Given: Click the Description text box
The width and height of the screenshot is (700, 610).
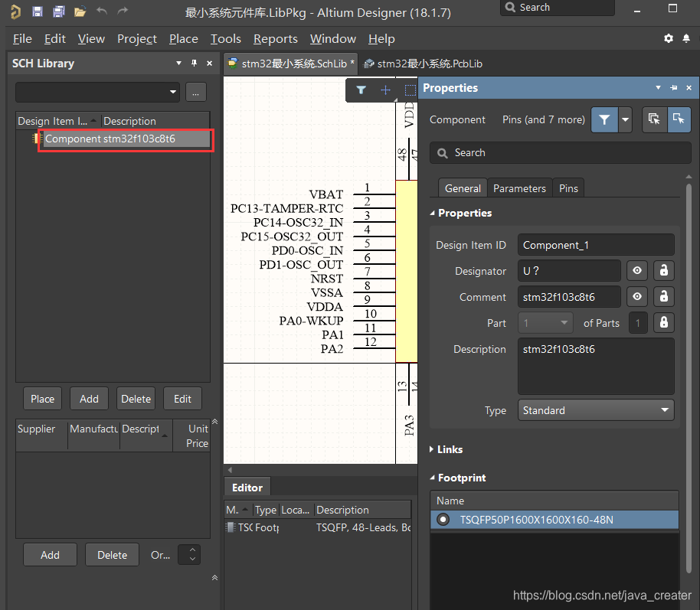Looking at the screenshot, I should [x=596, y=367].
